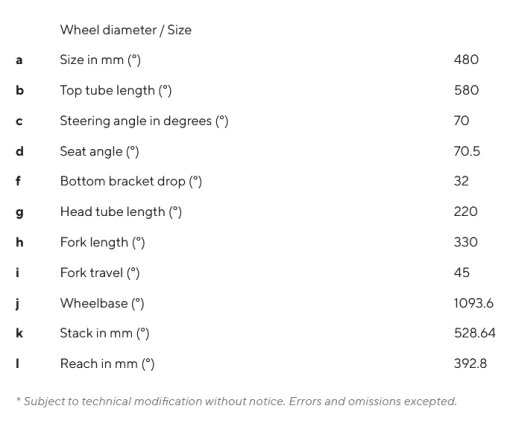The height and width of the screenshot is (432, 510).
Task: Click the bold letter 'g' marker
Action: pyautogui.click(x=20, y=213)
